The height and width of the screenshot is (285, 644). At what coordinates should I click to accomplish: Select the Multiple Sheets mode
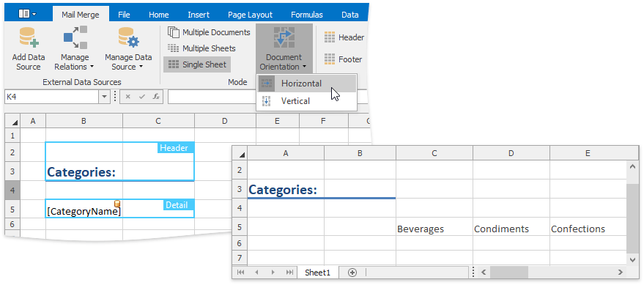(201, 48)
